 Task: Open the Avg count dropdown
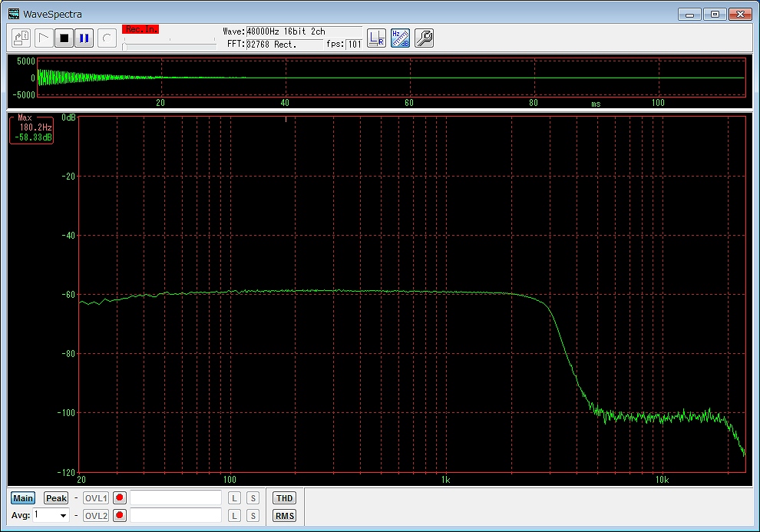(63, 516)
